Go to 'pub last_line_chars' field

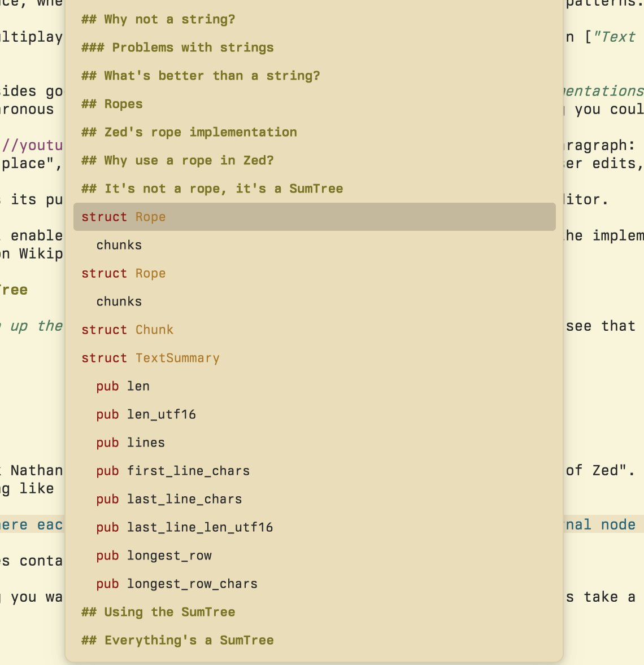coord(314,499)
